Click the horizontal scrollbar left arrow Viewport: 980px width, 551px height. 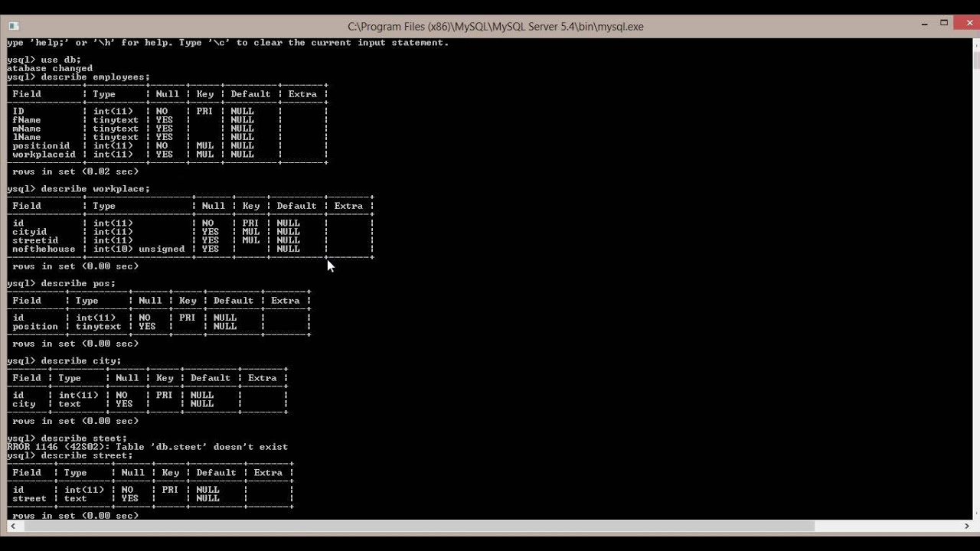coord(13,526)
